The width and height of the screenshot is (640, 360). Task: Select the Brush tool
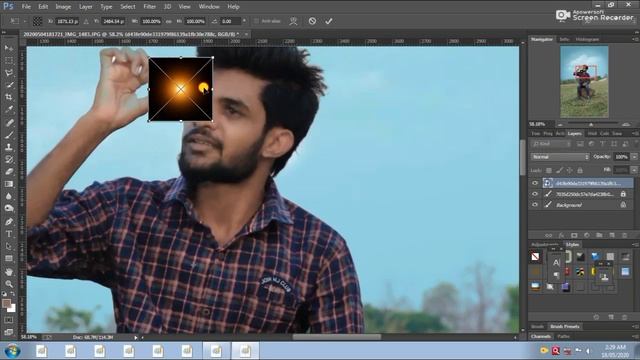pos(9,135)
